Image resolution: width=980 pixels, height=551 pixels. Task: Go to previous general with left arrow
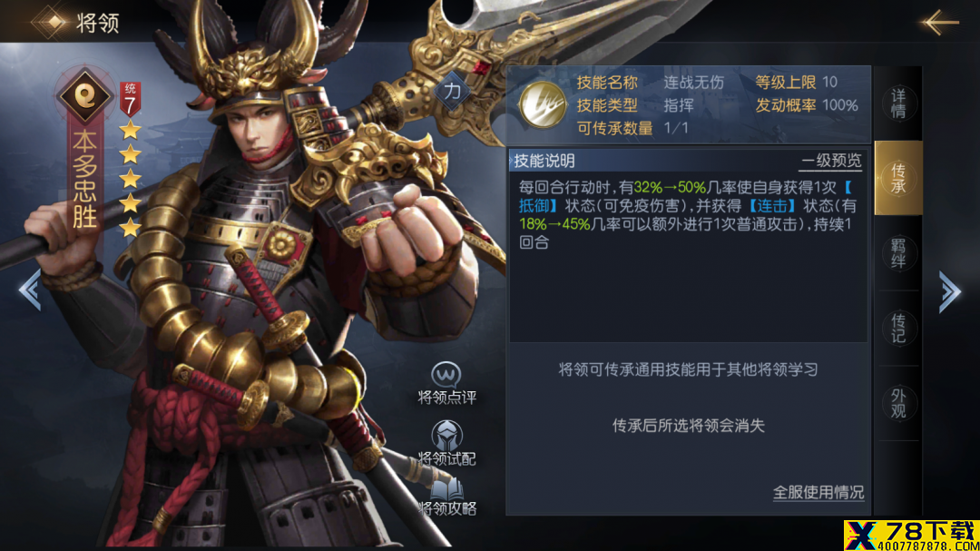30,290
